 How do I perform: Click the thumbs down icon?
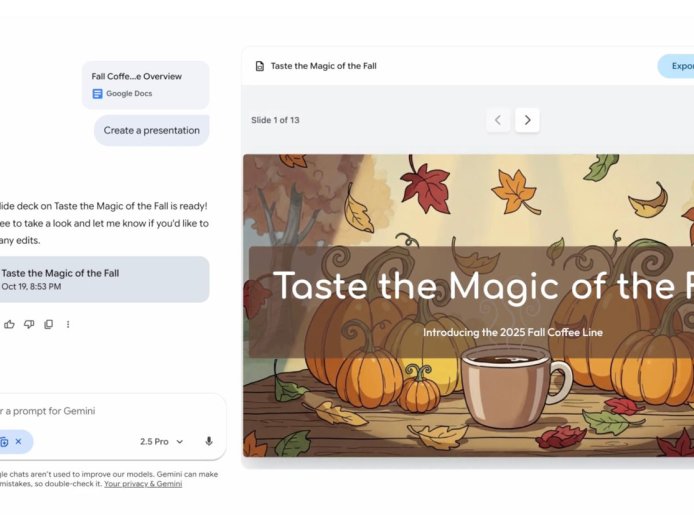tap(29, 324)
